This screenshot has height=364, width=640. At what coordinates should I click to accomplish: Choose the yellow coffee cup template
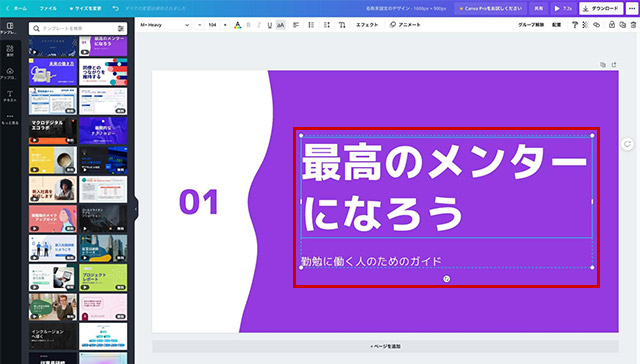[53, 160]
